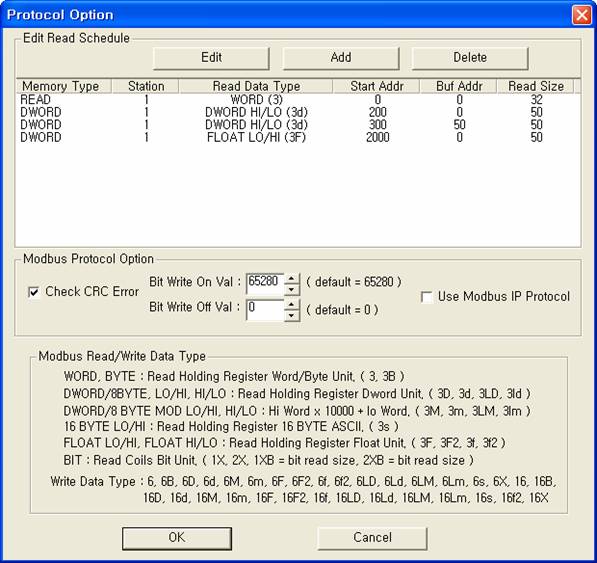The image size is (597, 563).
Task: Toggle the Check CRC Error checkbox
Action: pos(34,292)
